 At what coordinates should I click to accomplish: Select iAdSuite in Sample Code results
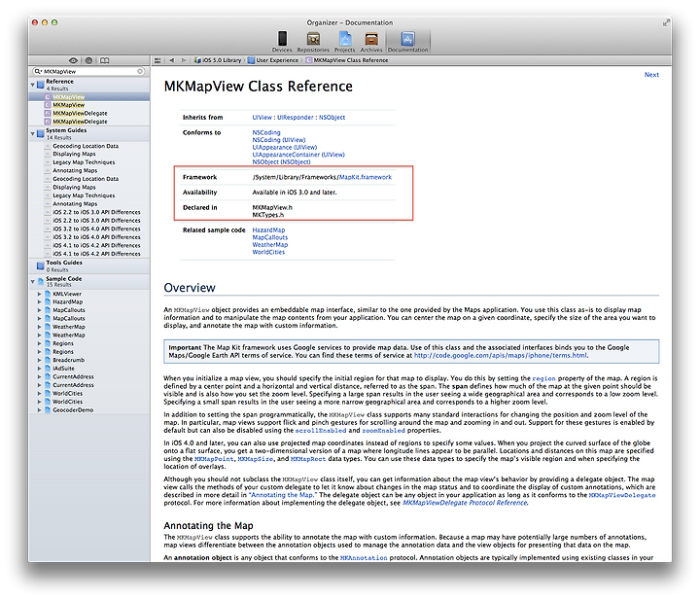click(x=63, y=369)
